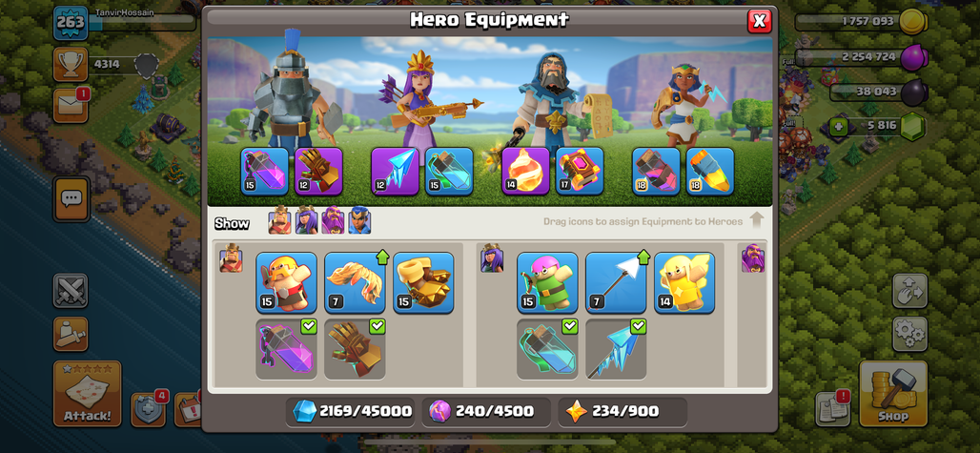Upgrade the level 7 Vampstache equipment
Screen dimensions: 980x453
(x=355, y=282)
